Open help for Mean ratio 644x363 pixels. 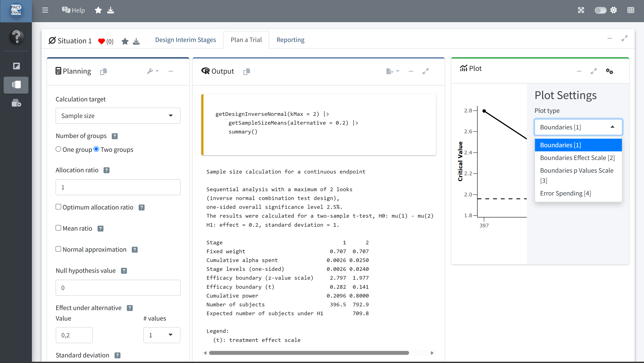[101, 229]
